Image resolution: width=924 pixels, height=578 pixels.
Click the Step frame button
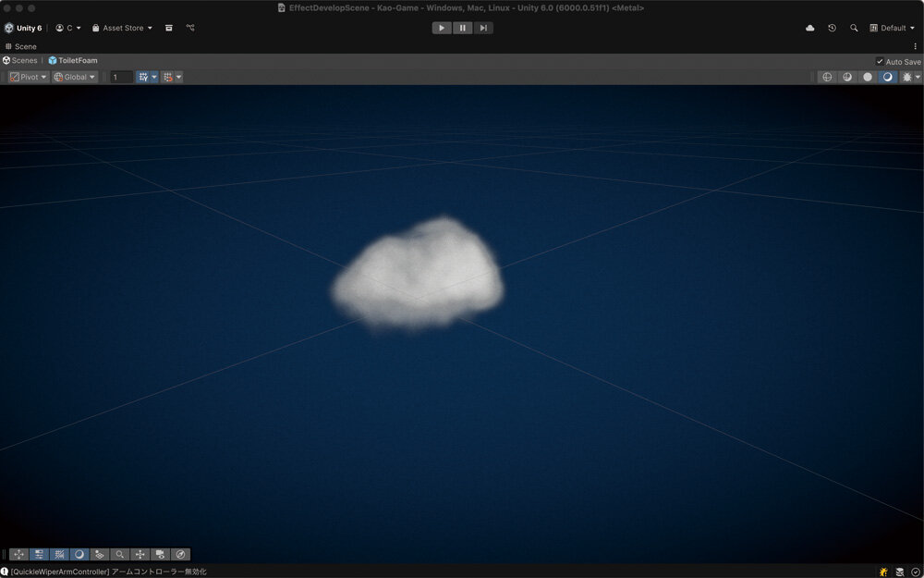point(483,28)
